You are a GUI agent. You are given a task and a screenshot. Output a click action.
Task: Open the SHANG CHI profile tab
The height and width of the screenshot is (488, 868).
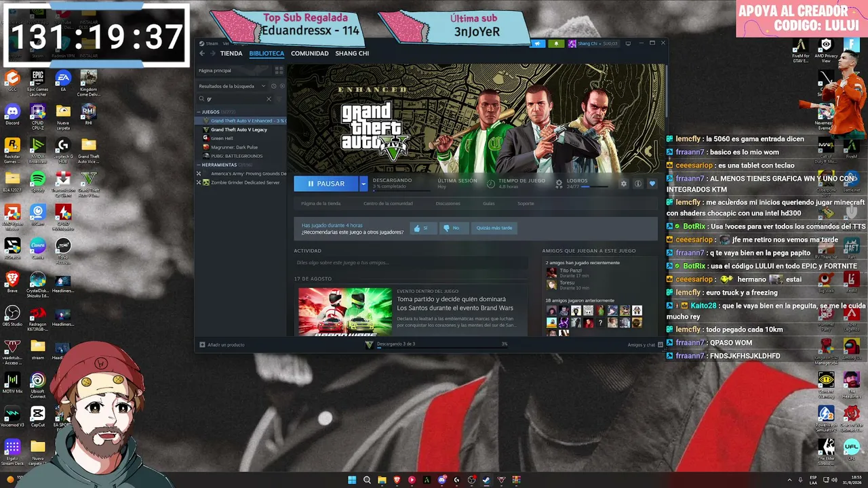pos(352,54)
